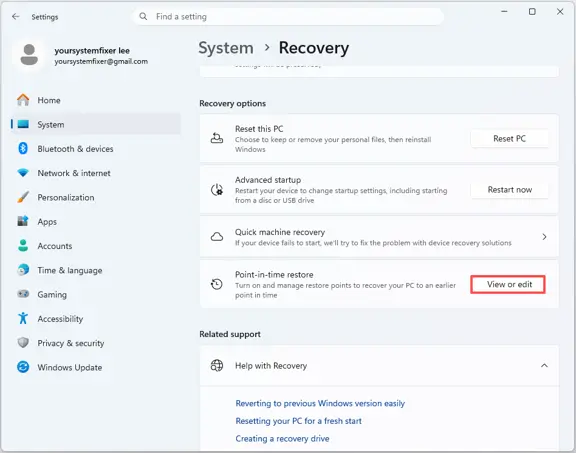Click the Related support heading
Image resolution: width=576 pixels, height=453 pixels.
(x=230, y=334)
